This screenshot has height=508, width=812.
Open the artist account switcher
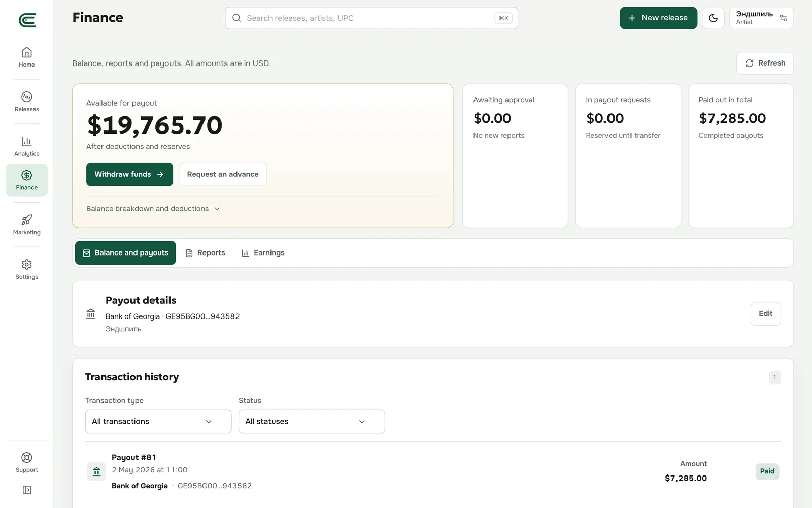[761, 18]
